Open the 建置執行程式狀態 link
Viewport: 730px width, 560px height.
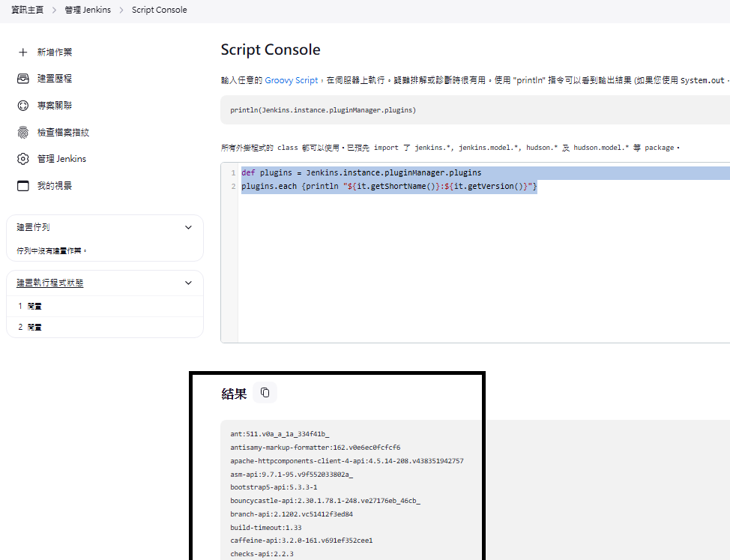(x=49, y=283)
